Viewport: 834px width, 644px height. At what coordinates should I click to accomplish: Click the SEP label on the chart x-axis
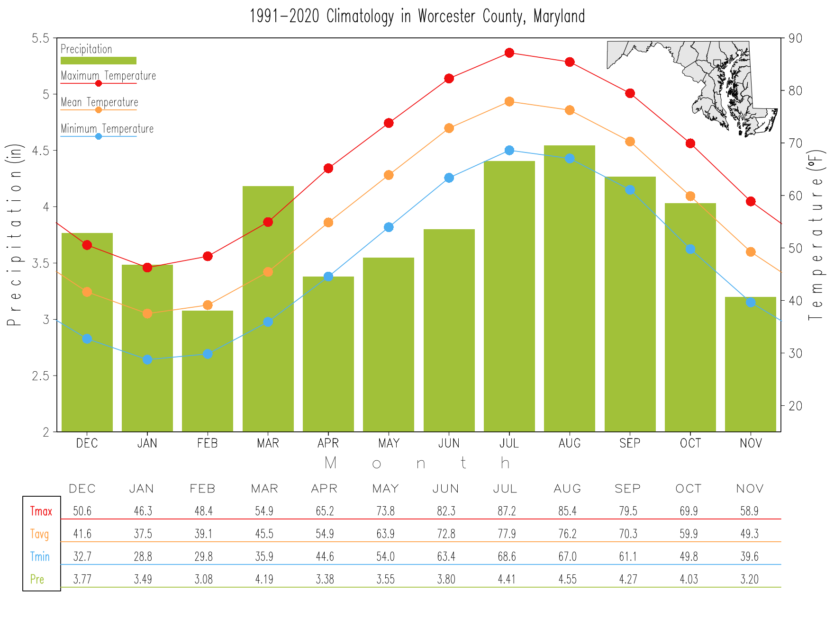[630, 443]
